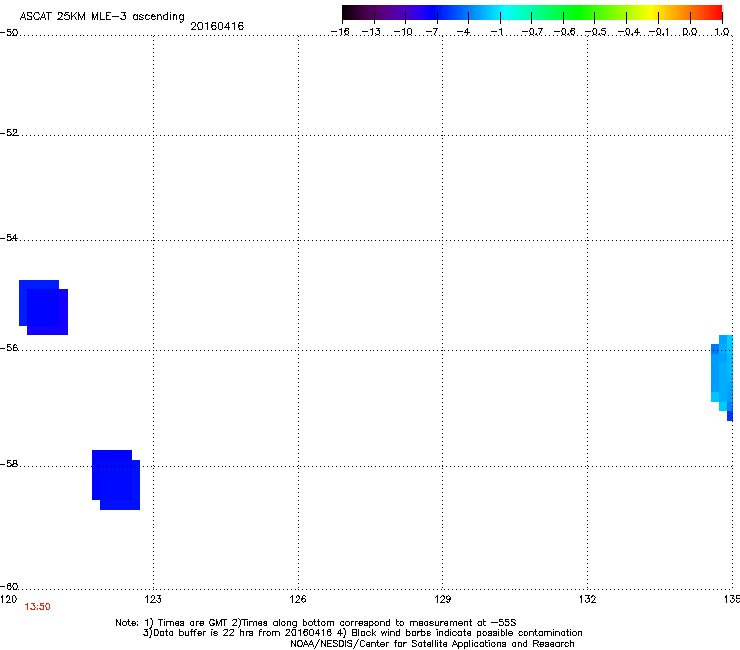The height and width of the screenshot is (650, 740).
Task: Select the "Data buffer is 22 hrs" note line
Action: click(x=362, y=633)
